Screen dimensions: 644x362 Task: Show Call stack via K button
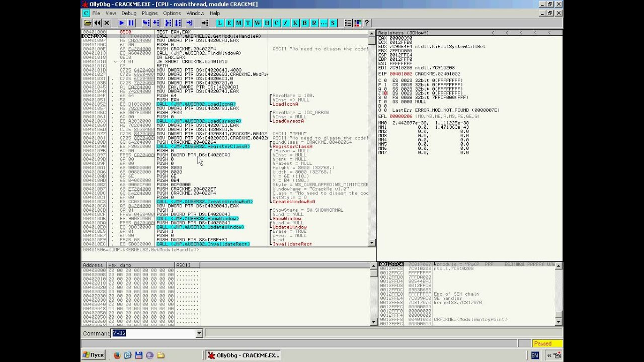pyautogui.click(x=295, y=23)
